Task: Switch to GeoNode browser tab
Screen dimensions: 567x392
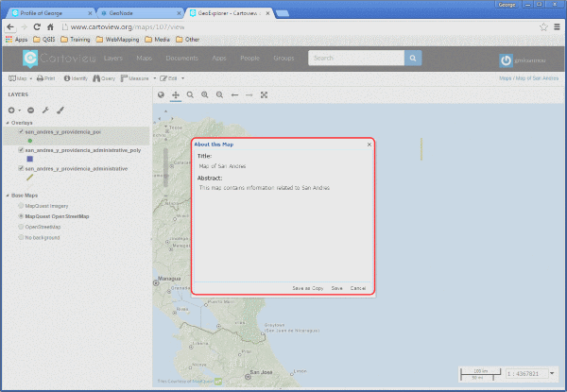Action: point(140,13)
